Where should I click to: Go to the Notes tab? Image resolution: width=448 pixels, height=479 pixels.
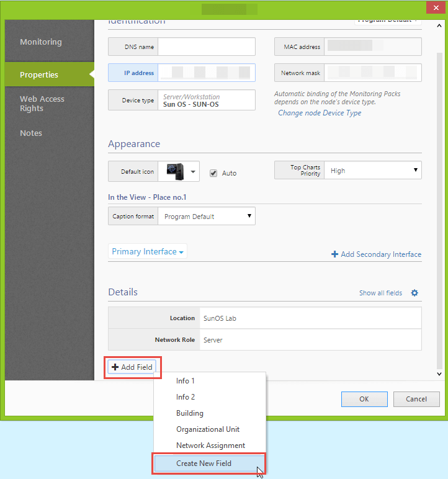(31, 133)
